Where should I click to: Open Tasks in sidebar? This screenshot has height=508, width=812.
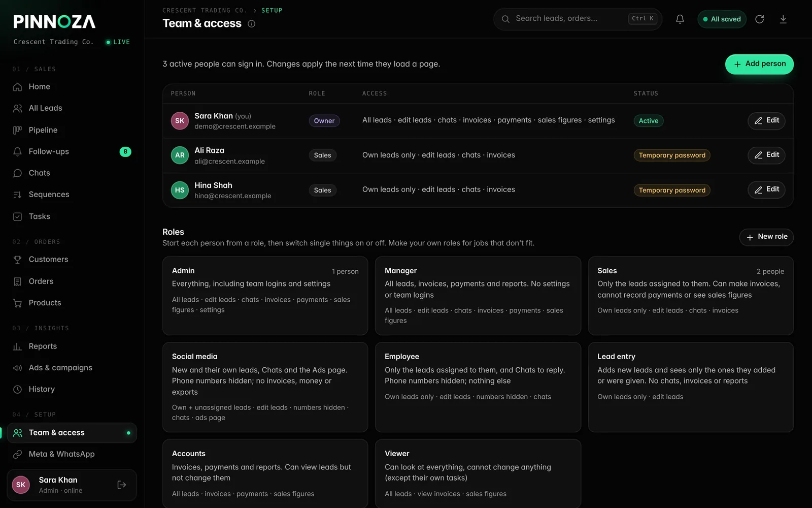pyautogui.click(x=72, y=216)
